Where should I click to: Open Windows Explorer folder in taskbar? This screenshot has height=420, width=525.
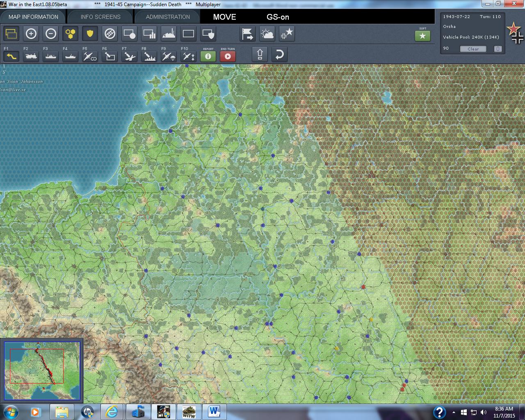pyautogui.click(x=62, y=412)
